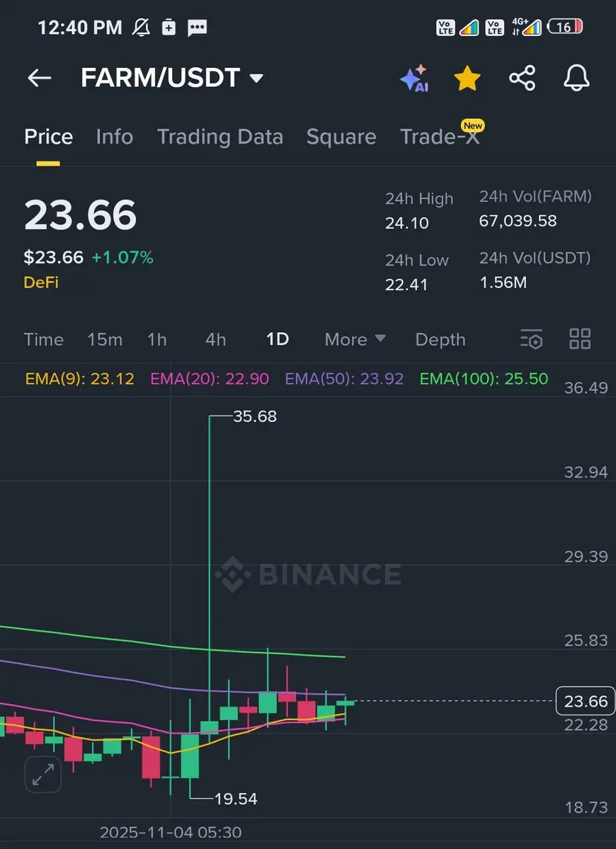Click the 24h Vol(USDT) value 1.56M
Screen dimensions: 616x849
click(x=503, y=282)
